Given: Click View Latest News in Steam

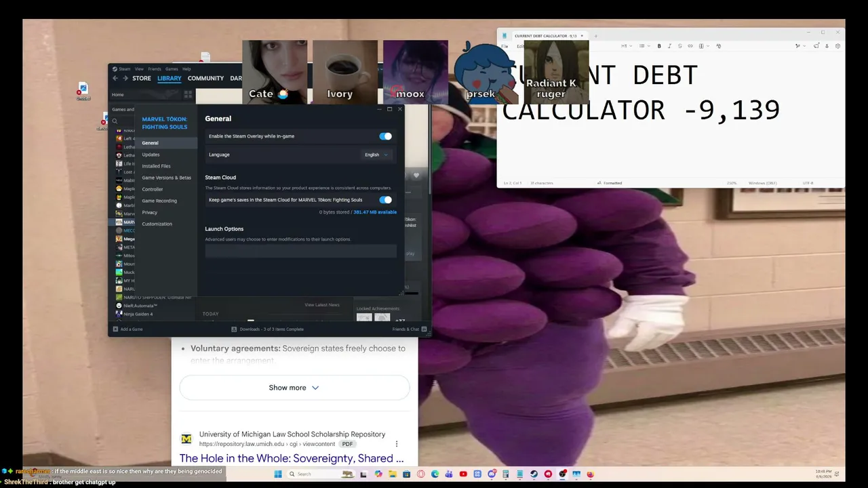Looking at the screenshot, I should 322,305.
